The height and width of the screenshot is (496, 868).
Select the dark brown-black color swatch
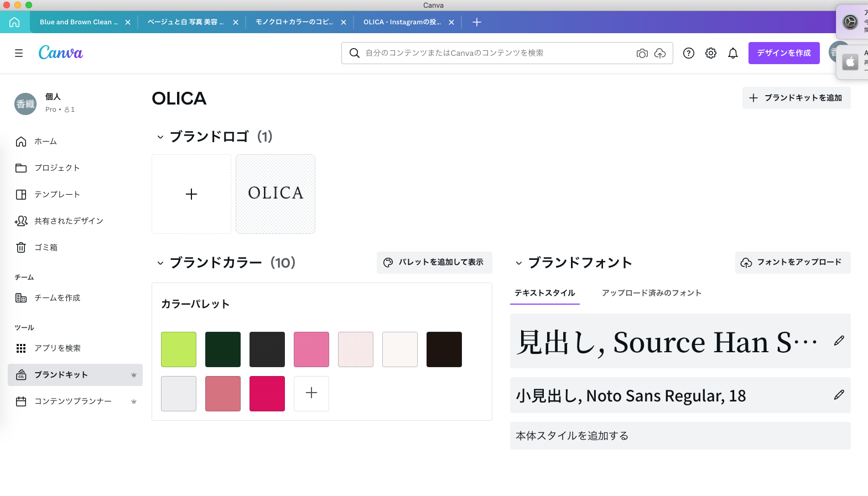click(x=444, y=349)
